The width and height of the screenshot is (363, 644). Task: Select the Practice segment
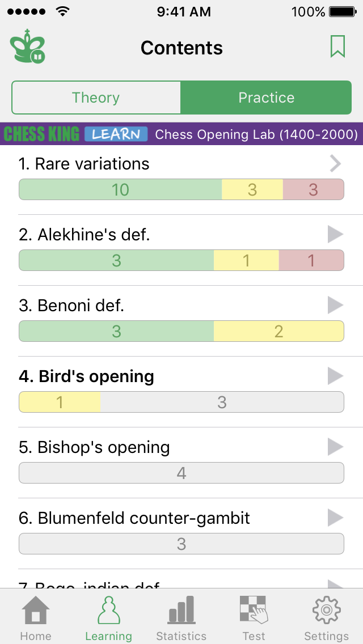(266, 98)
